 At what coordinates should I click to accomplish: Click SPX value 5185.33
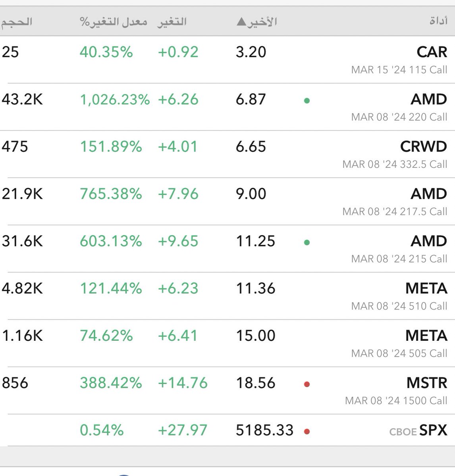(x=264, y=430)
